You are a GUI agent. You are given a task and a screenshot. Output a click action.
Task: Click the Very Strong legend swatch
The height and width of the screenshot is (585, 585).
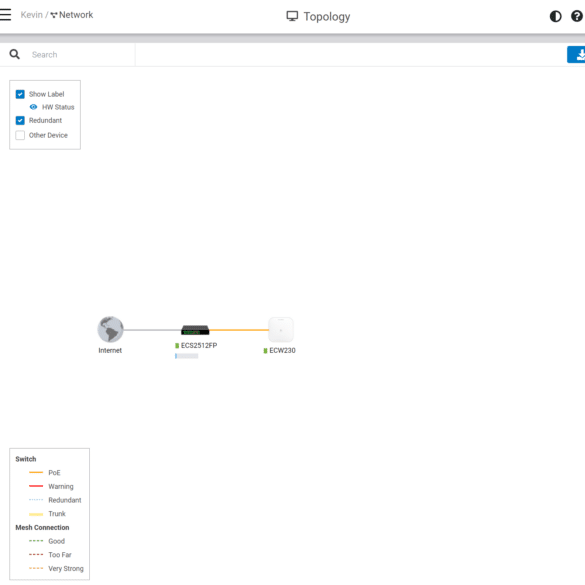(x=36, y=569)
